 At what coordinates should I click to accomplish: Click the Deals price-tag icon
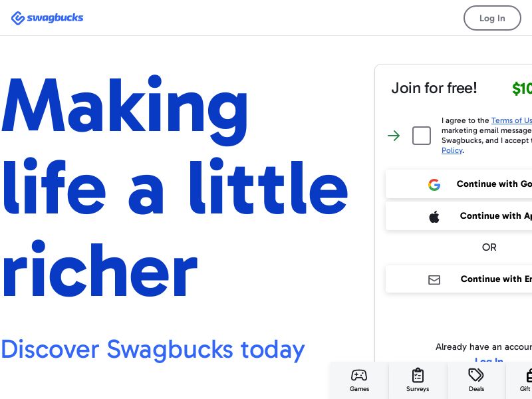[x=476, y=375]
